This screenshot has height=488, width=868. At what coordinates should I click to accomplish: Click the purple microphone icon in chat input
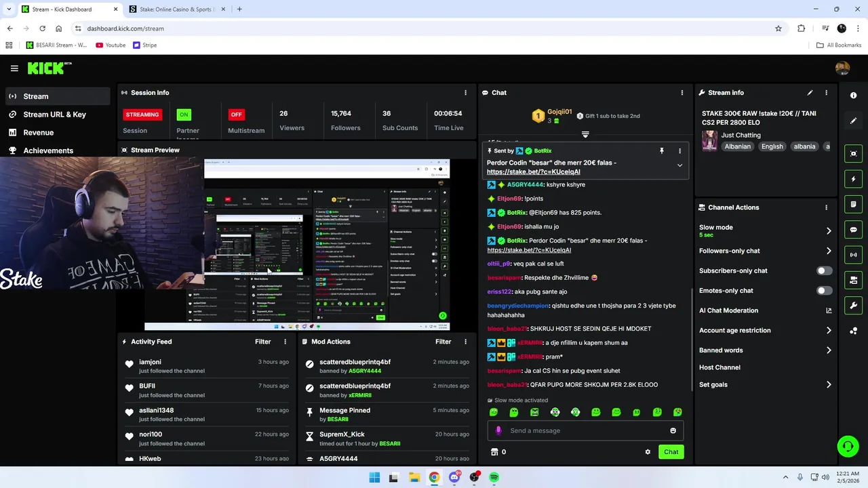(x=498, y=430)
